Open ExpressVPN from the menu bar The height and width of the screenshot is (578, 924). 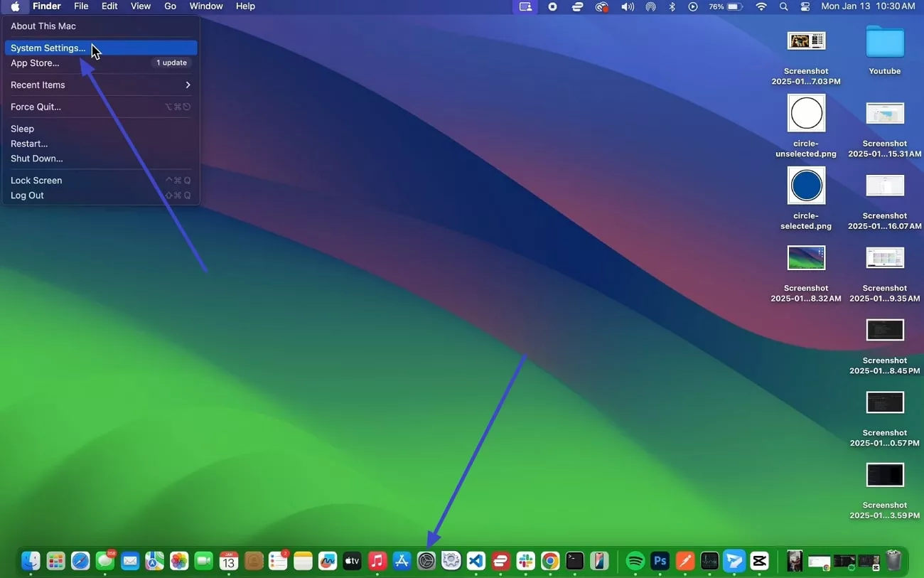[578, 6]
